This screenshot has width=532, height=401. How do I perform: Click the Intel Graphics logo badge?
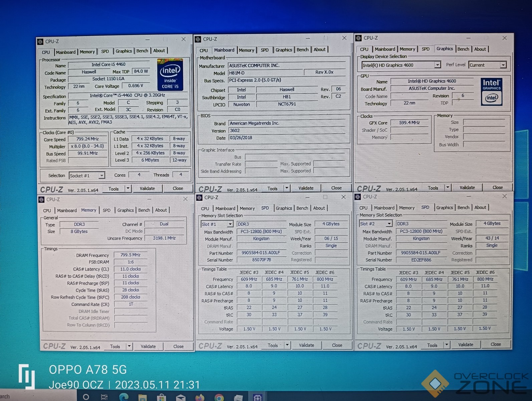click(492, 92)
